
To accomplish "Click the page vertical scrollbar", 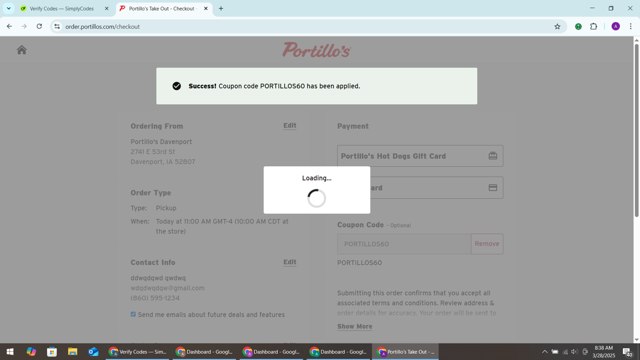I will pyautogui.click(x=636, y=131).
